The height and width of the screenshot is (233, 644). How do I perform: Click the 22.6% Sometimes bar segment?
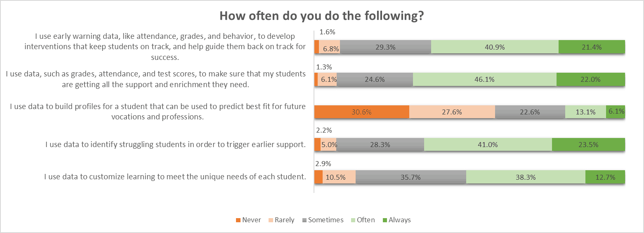click(x=530, y=112)
